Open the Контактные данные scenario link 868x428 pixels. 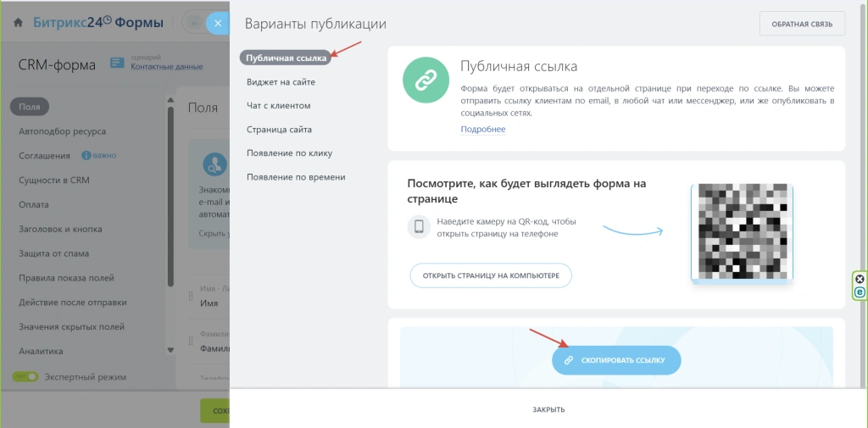(167, 66)
